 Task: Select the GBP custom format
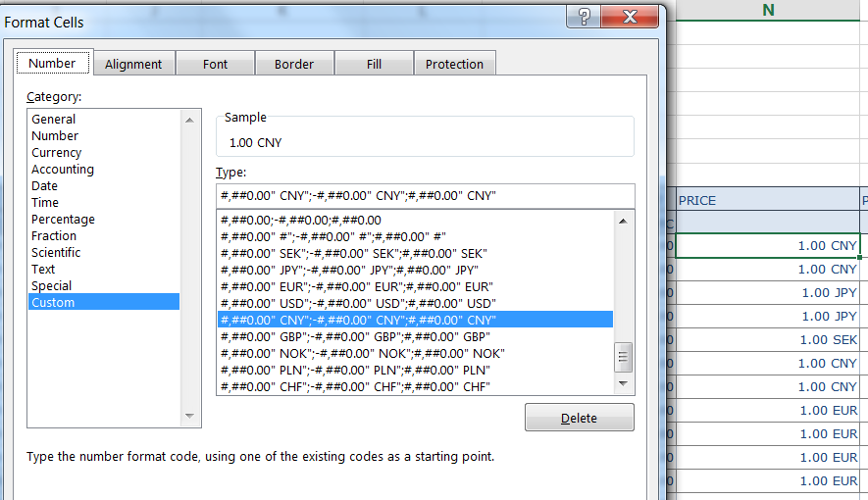415,336
